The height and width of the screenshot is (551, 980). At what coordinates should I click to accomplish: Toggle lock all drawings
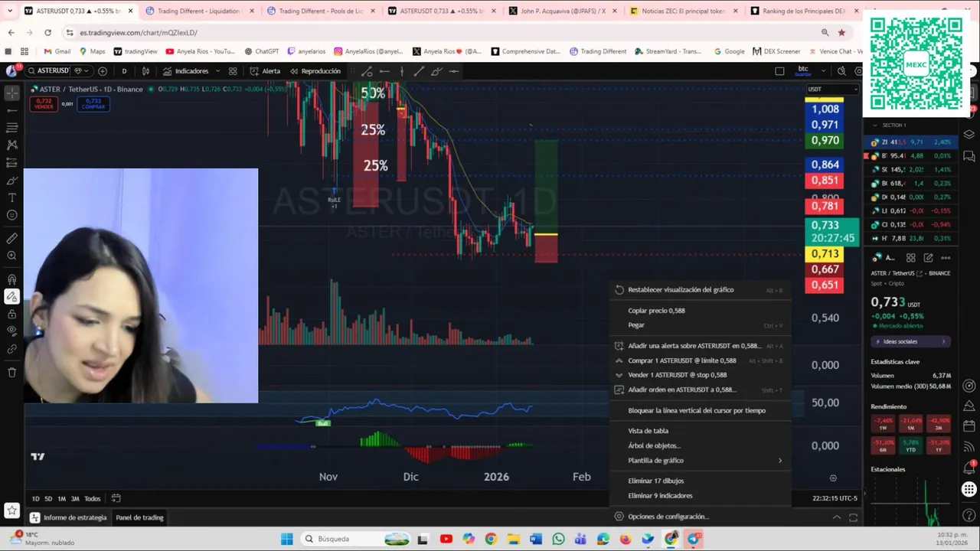click(12, 314)
